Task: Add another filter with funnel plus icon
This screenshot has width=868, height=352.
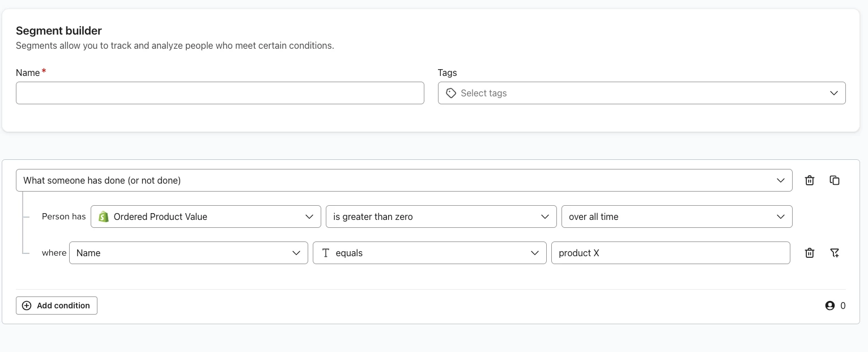Action: coord(835,253)
